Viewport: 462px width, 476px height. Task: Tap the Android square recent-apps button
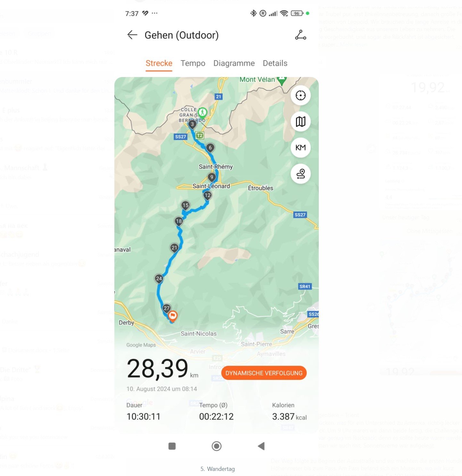(x=172, y=446)
